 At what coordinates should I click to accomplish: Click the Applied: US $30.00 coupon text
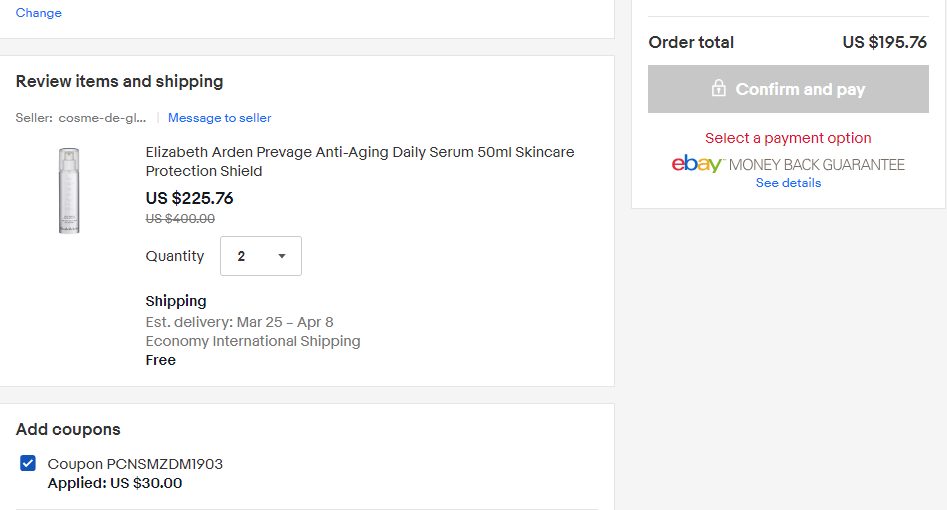pyautogui.click(x=115, y=483)
